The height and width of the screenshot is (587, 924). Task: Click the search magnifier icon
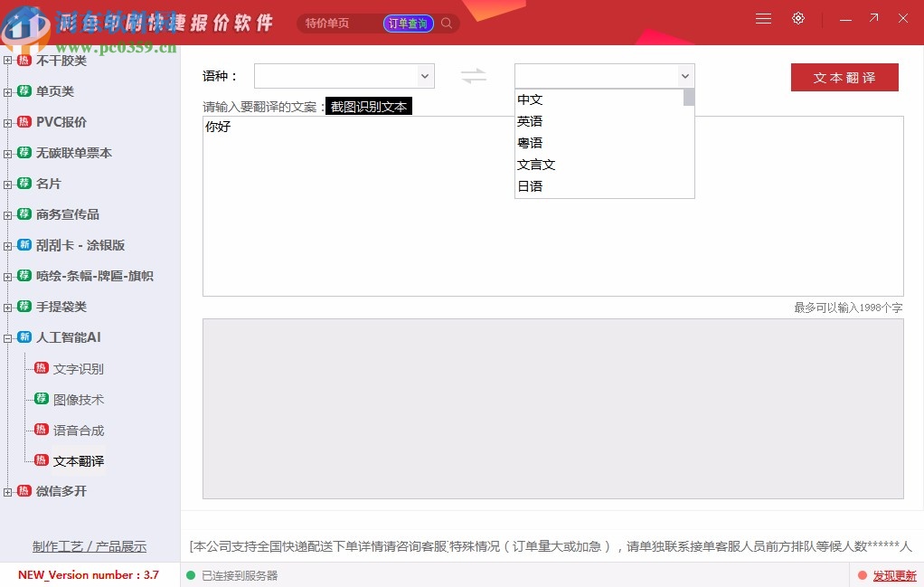click(x=446, y=23)
